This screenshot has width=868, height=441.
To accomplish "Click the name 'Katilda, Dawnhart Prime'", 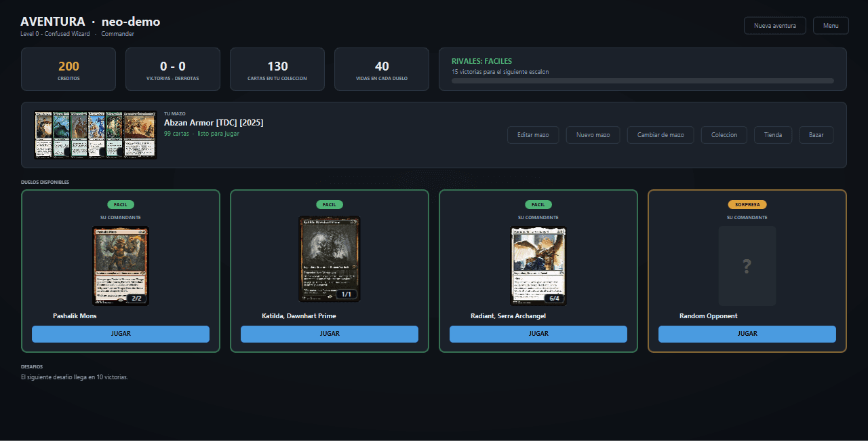I will click(x=299, y=316).
